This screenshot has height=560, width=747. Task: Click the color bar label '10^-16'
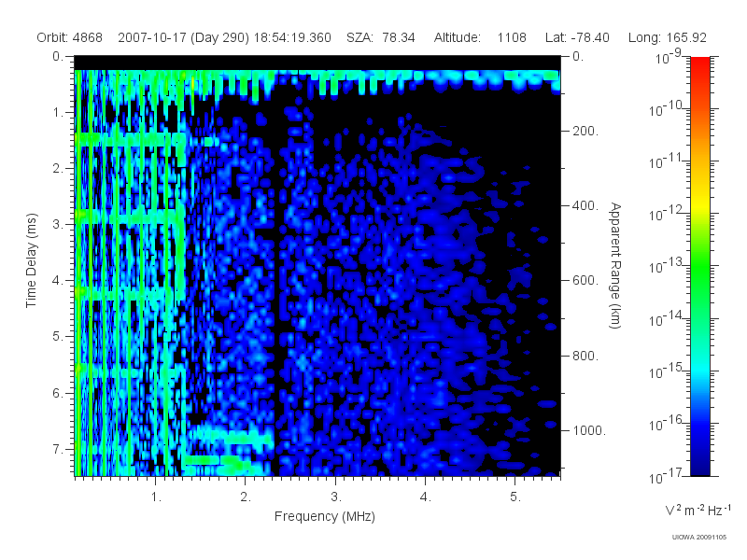point(667,424)
